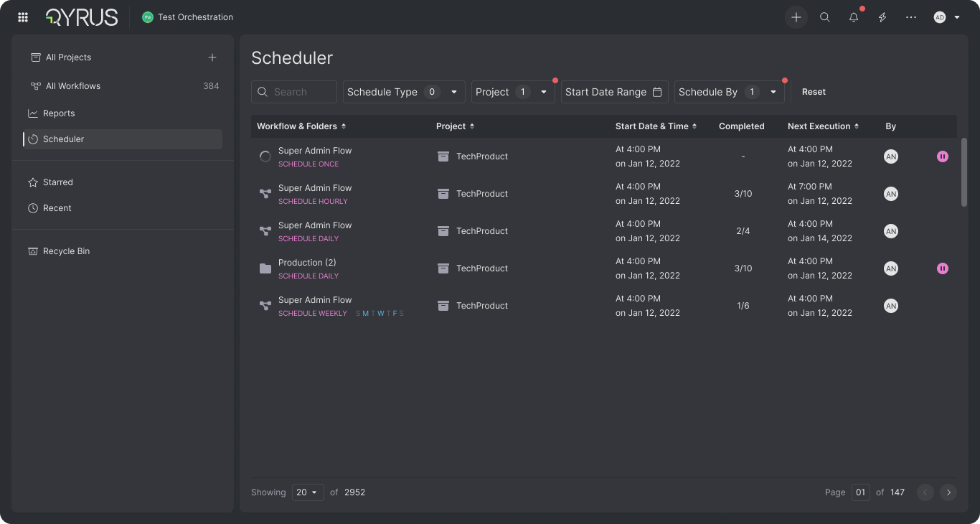Click the Completed column header

742,126
